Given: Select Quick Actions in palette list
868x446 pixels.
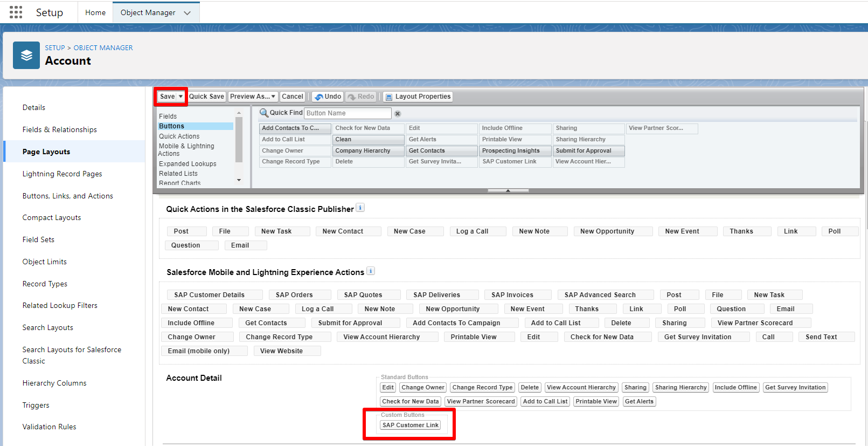Looking at the screenshot, I should coord(179,136).
